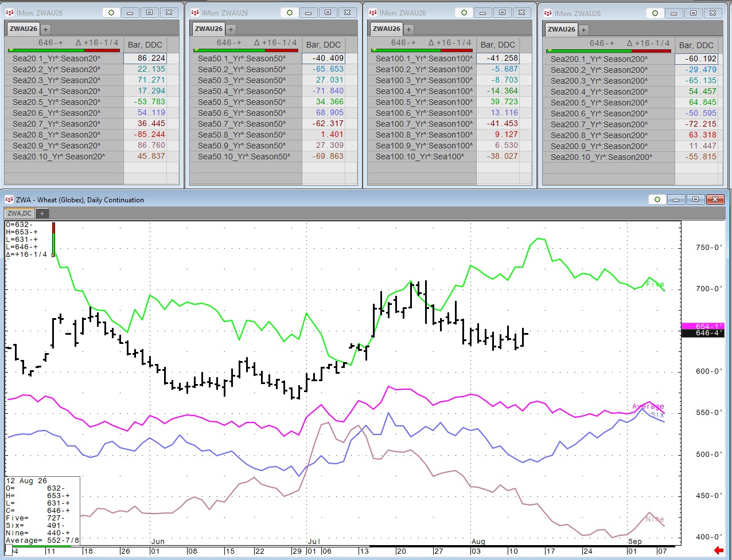
Task: Click the green-red range bar in Season20 window header
Action: pyautogui.click(x=63, y=50)
